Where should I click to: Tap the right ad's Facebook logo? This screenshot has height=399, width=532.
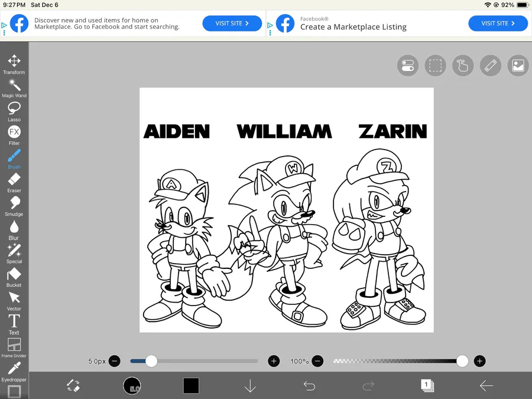(286, 24)
